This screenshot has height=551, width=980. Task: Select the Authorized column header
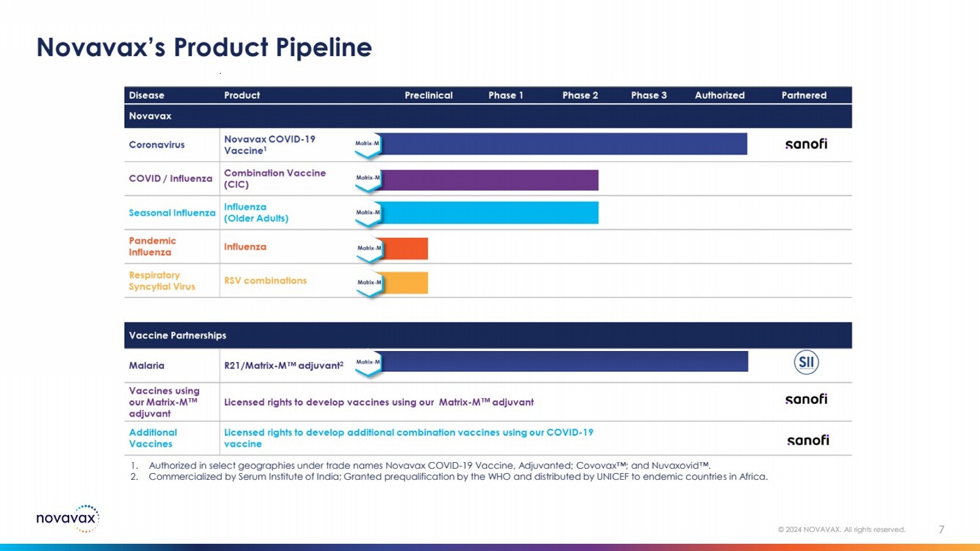[719, 95]
